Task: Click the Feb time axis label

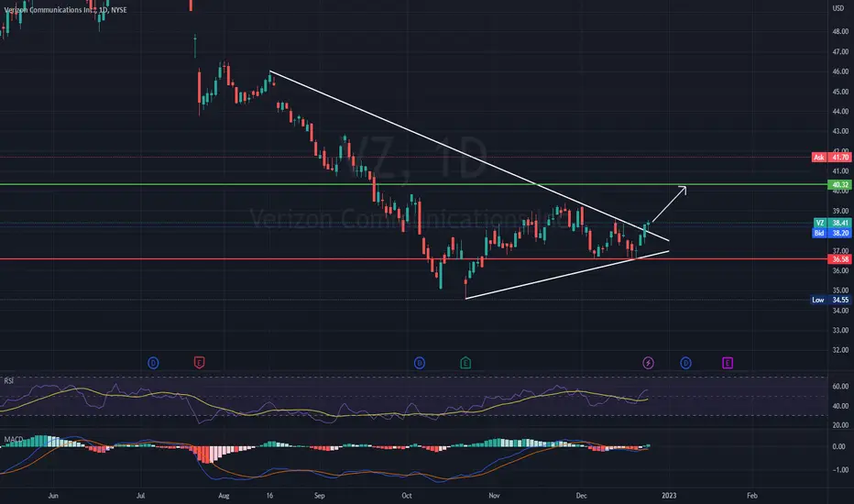Action: pyautogui.click(x=752, y=495)
